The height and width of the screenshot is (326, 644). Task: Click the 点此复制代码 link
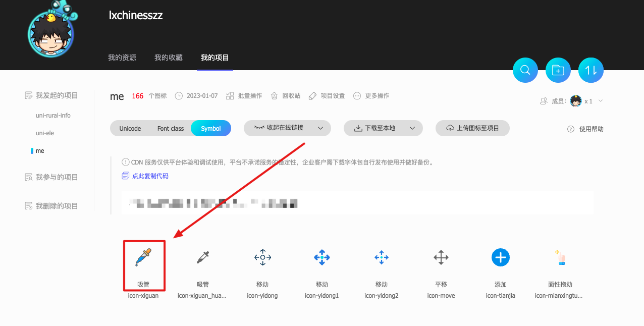point(150,176)
